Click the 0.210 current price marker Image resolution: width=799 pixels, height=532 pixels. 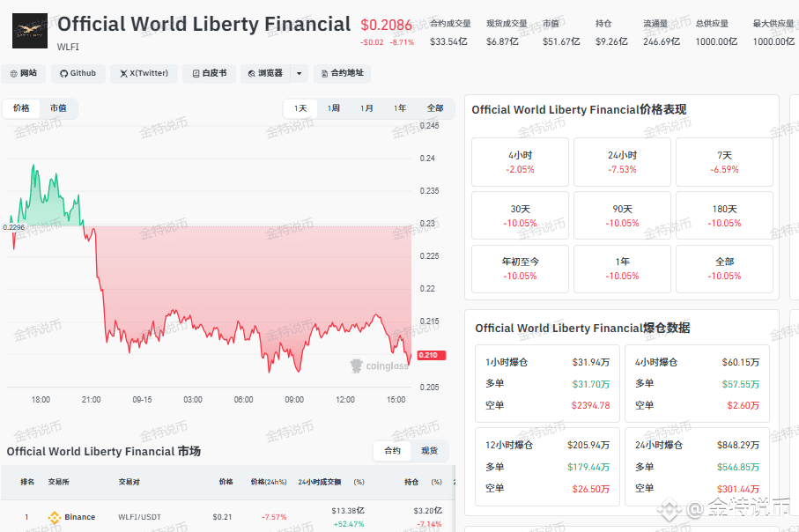431,355
